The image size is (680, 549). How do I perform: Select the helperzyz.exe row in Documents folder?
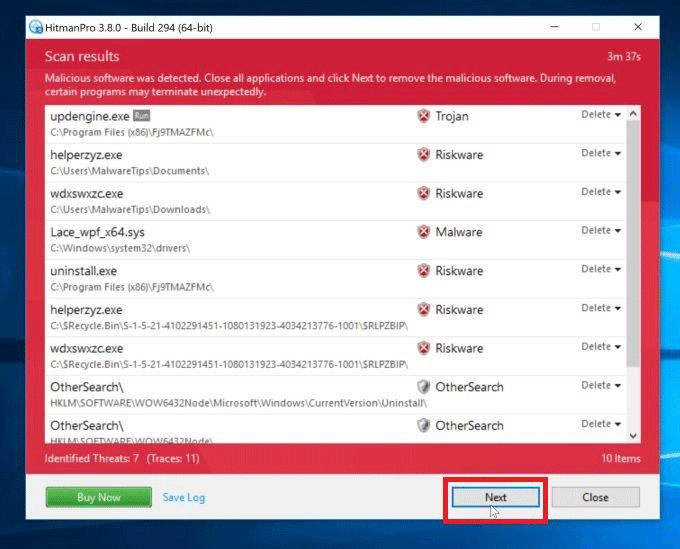pyautogui.click(x=336, y=163)
